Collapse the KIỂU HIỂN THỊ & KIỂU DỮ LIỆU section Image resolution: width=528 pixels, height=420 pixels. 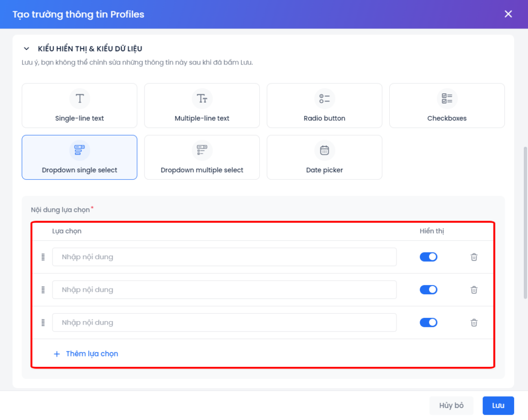click(27, 49)
